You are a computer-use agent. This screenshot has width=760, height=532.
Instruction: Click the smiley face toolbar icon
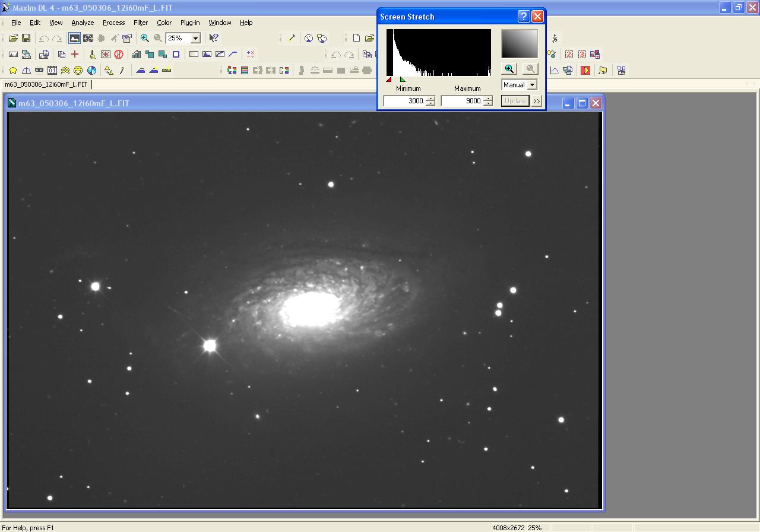pos(78,70)
